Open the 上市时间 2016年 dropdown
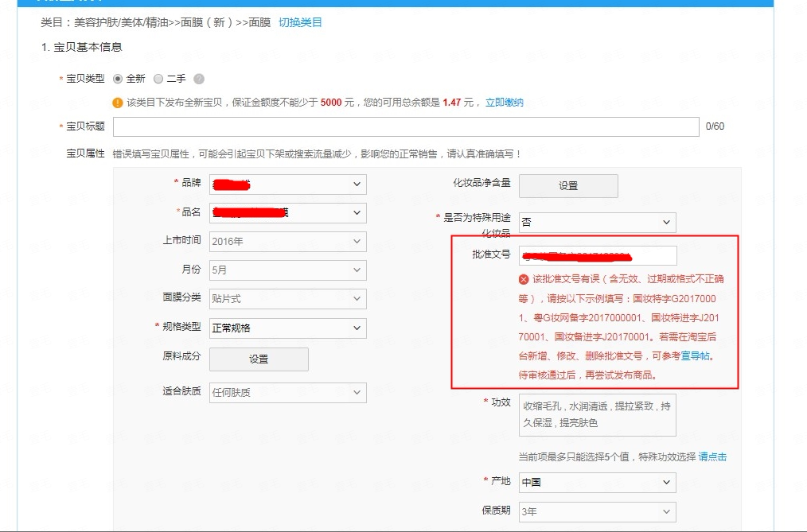This screenshot has height=532, width=807. click(x=287, y=241)
